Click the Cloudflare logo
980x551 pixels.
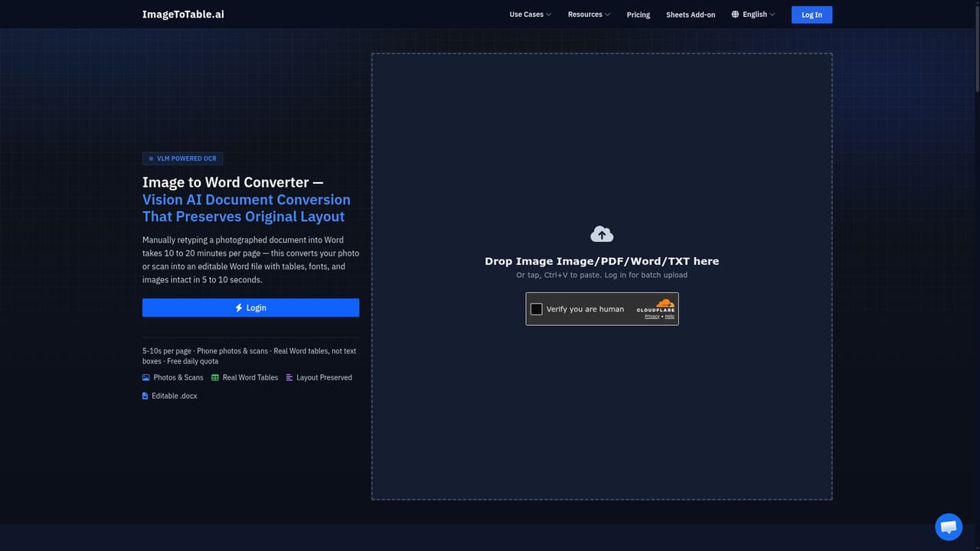point(655,305)
